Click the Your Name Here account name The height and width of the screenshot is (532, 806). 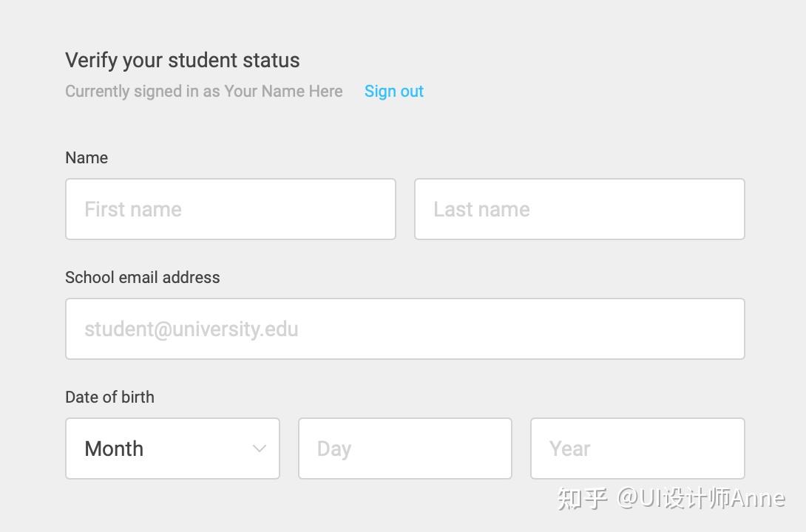pos(283,92)
